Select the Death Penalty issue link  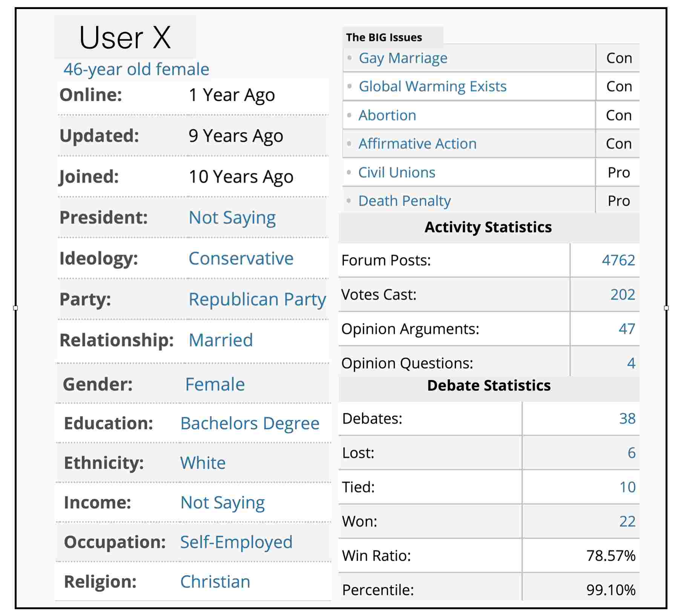tap(405, 201)
